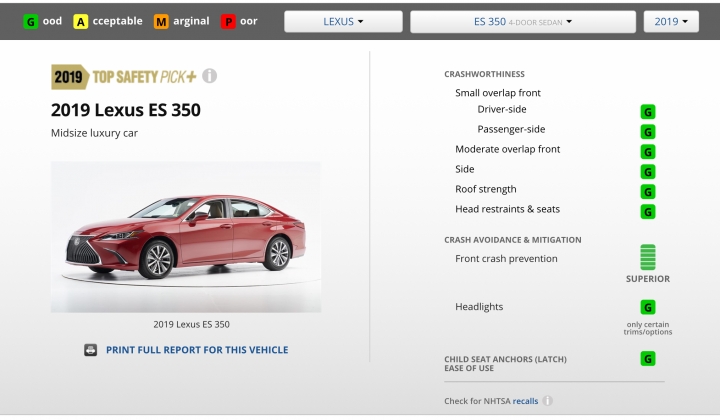Screen dimensions: 720x420
Task: Click the photo caption 2019 Lexus ES 350
Action: (191, 324)
